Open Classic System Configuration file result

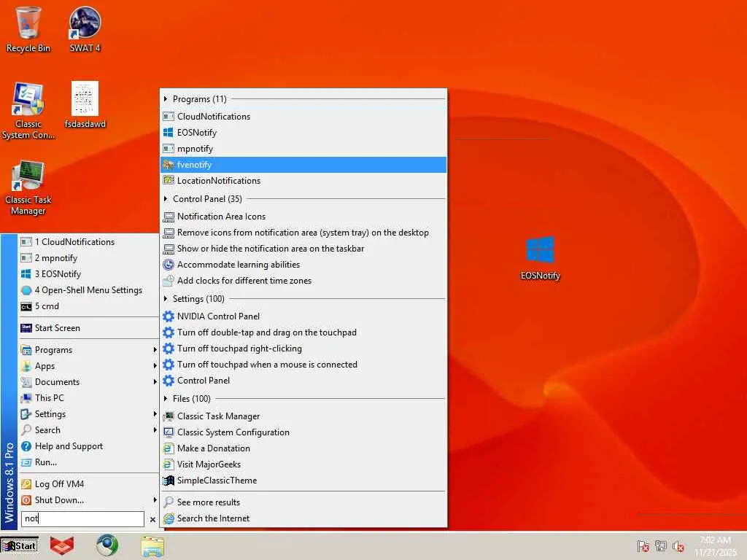[x=303, y=432]
